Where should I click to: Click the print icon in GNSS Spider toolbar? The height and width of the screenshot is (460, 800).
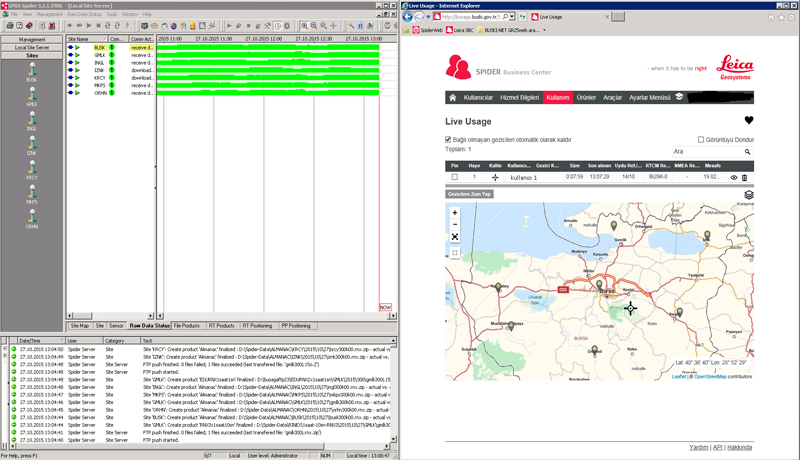point(10,25)
